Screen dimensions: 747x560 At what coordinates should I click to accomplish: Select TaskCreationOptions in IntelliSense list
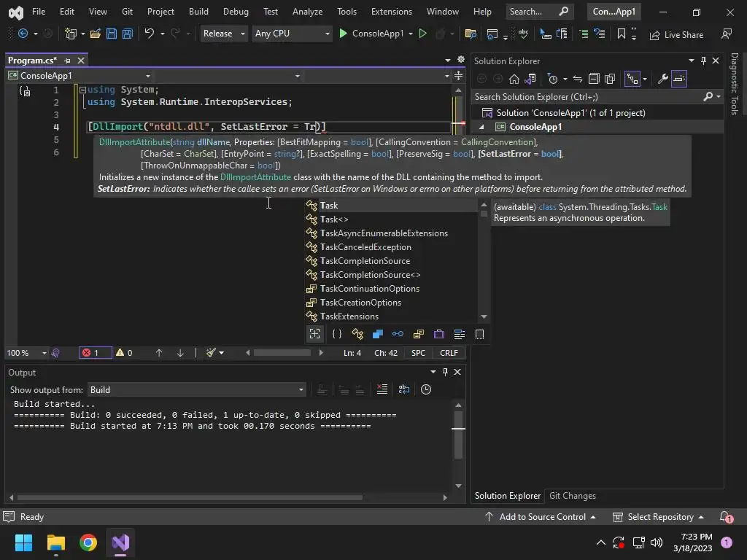[391, 303]
